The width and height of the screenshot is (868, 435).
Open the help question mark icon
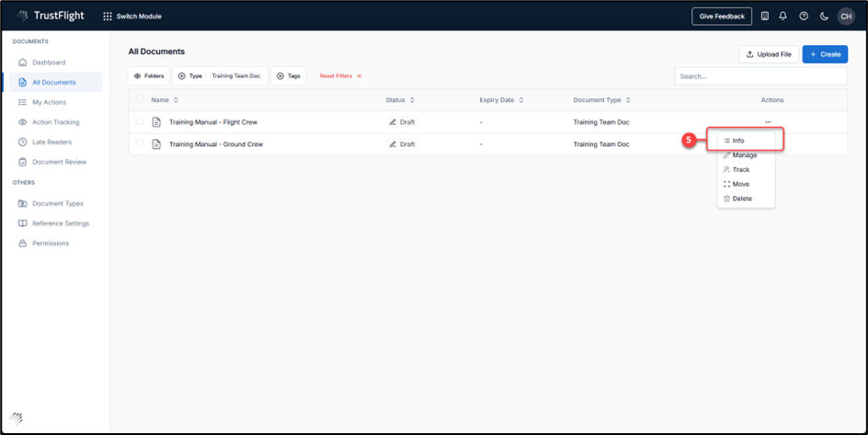pos(804,17)
